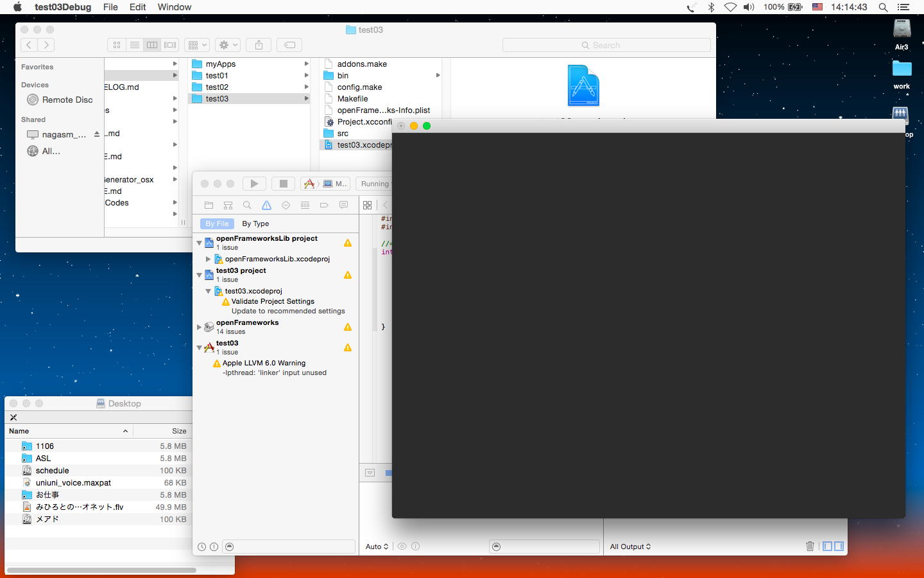
Task: Select myApps folder in Finder column
Action: point(250,64)
